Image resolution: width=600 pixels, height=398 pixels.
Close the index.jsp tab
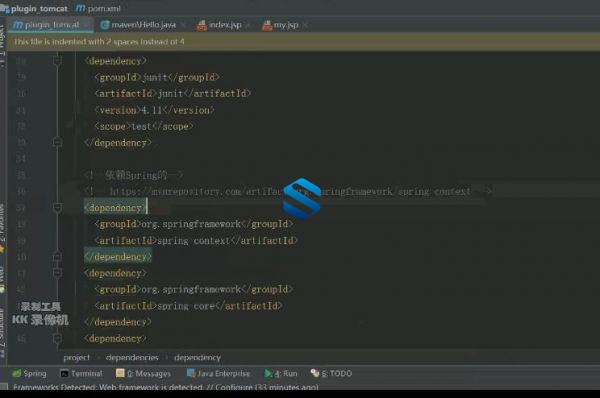[x=248, y=25]
